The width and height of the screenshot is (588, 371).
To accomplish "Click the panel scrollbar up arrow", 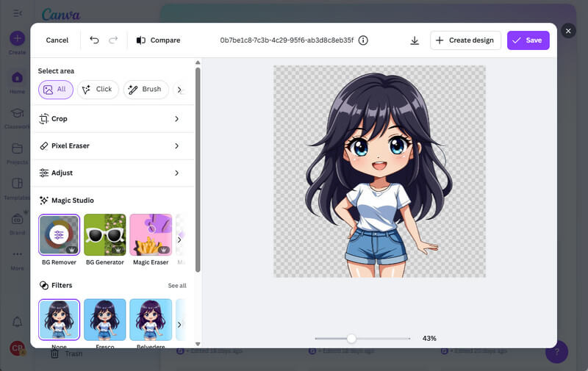I will 198,62.
